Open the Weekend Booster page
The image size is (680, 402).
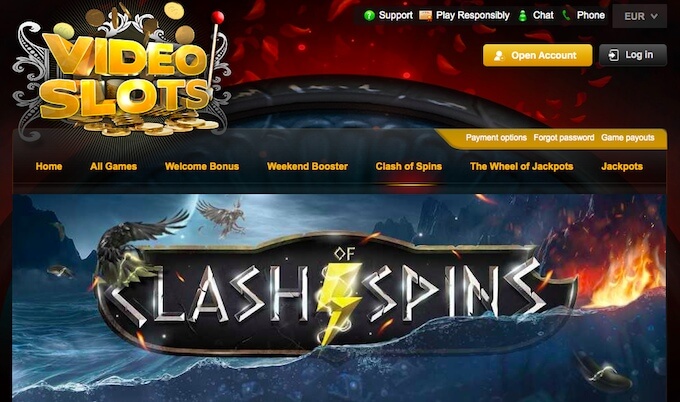click(x=307, y=167)
